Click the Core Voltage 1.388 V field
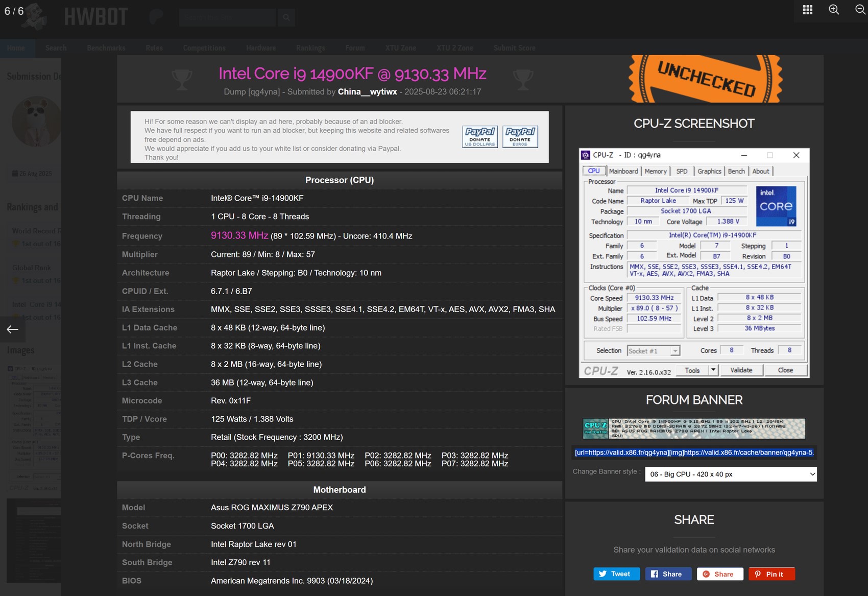The image size is (868, 596). (x=728, y=222)
